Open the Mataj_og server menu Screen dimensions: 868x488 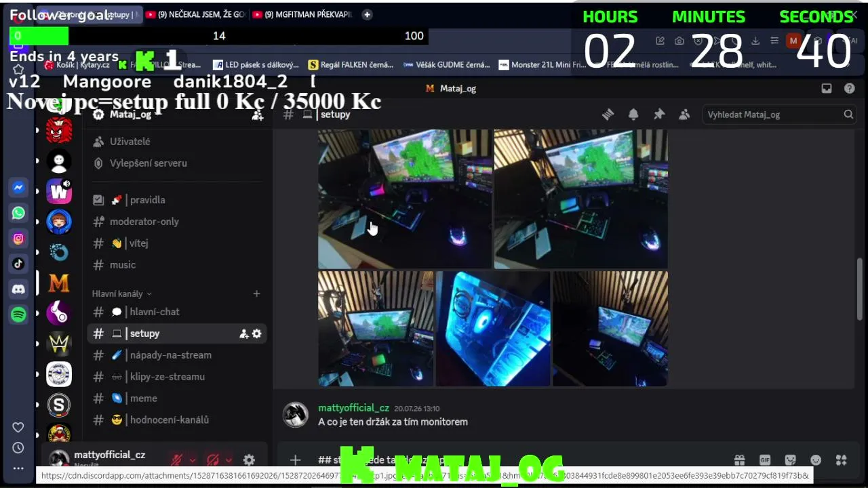[x=130, y=115]
